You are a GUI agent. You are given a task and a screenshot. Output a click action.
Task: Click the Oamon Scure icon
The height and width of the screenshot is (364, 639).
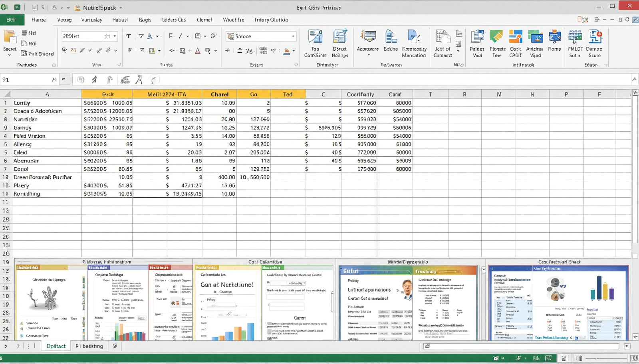(x=595, y=37)
